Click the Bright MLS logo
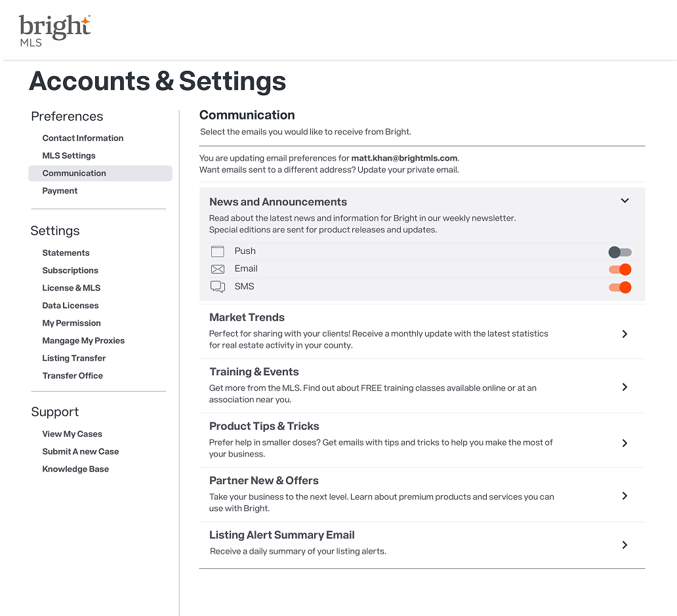Viewport: 677px width, 616px height. pos(54,31)
